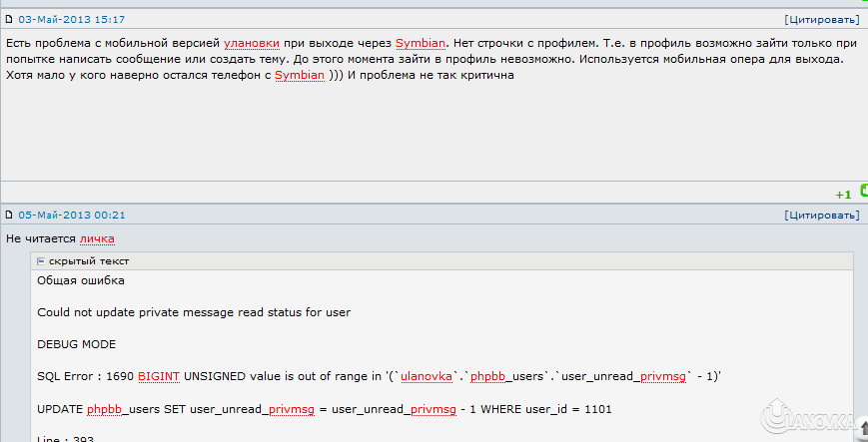Click the second Symbian word before )))

300,75
